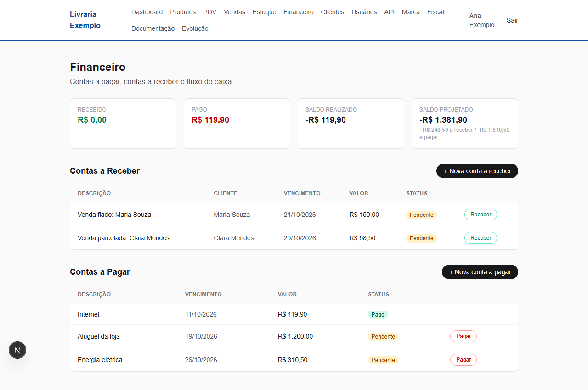Open the Documentação page
588x390 pixels.
(x=153, y=28)
